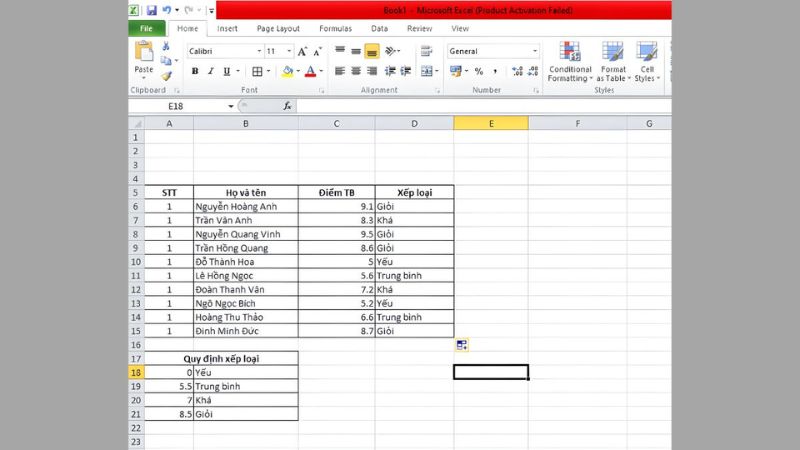Activate the Format Painter brush

point(166,76)
